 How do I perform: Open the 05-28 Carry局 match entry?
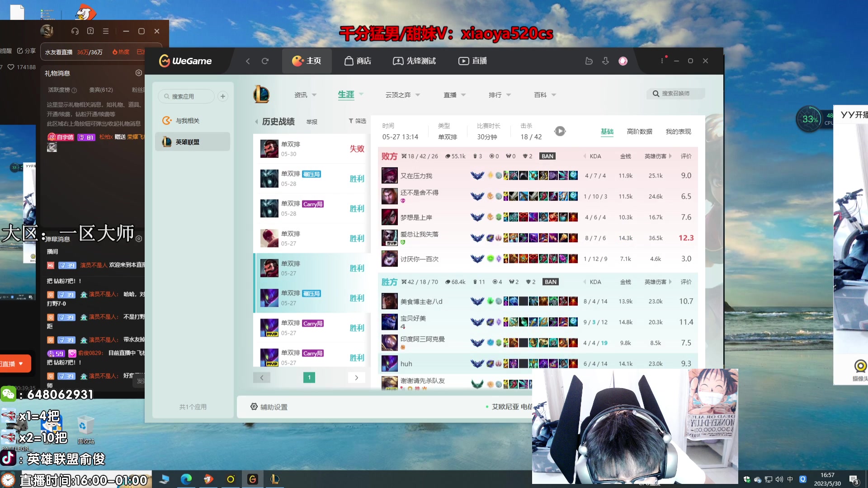coord(312,208)
